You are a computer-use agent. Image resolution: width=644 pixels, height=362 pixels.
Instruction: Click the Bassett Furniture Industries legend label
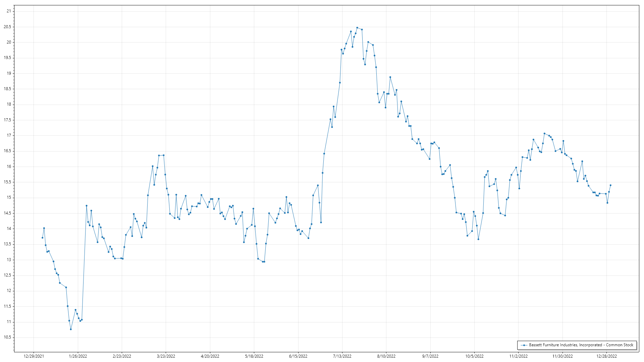point(581,345)
